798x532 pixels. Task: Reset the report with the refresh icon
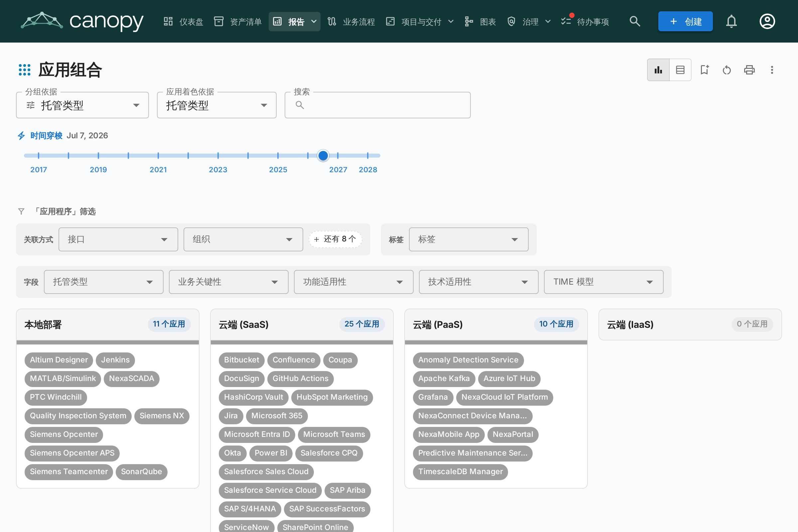(727, 70)
